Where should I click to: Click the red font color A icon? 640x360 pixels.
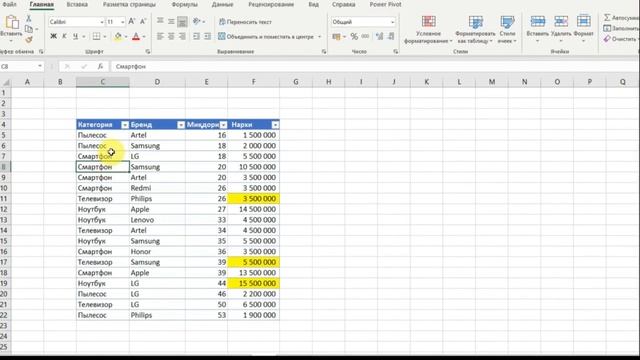(136, 37)
